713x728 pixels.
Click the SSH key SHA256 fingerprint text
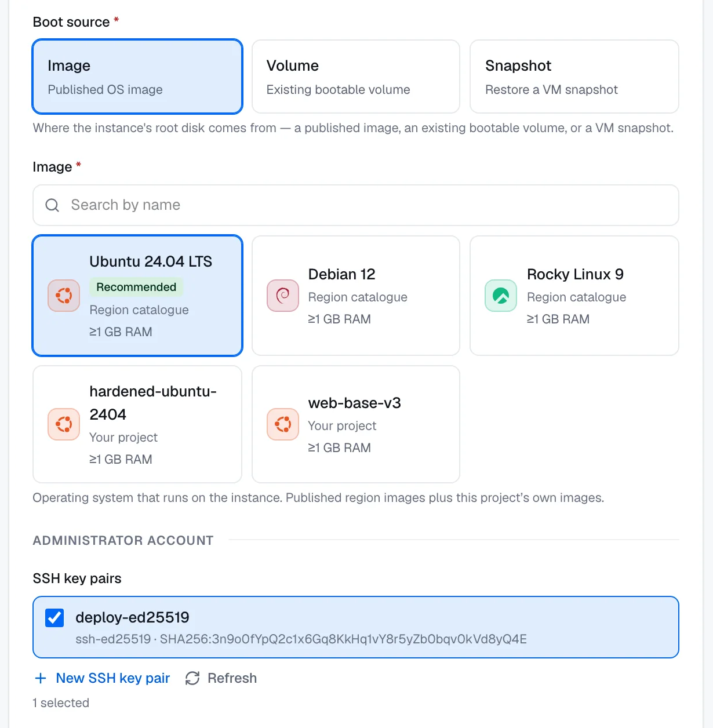[x=343, y=639]
